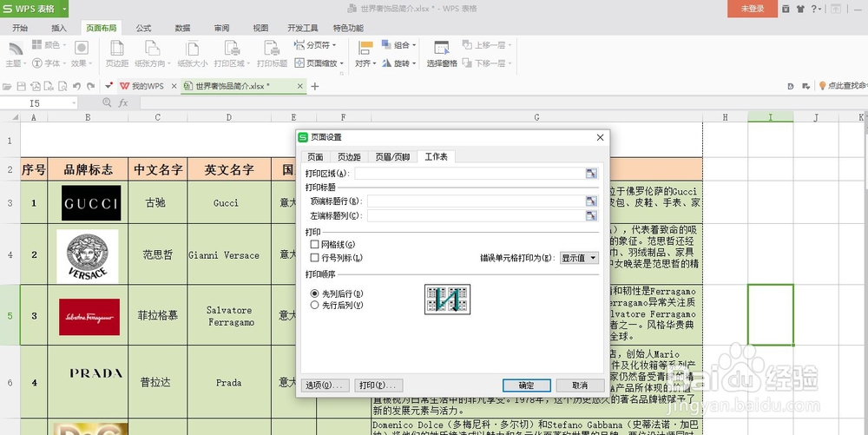The height and width of the screenshot is (435, 868).
Task: Click the 顶端标题行 input field
Action: tap(476, 201)
